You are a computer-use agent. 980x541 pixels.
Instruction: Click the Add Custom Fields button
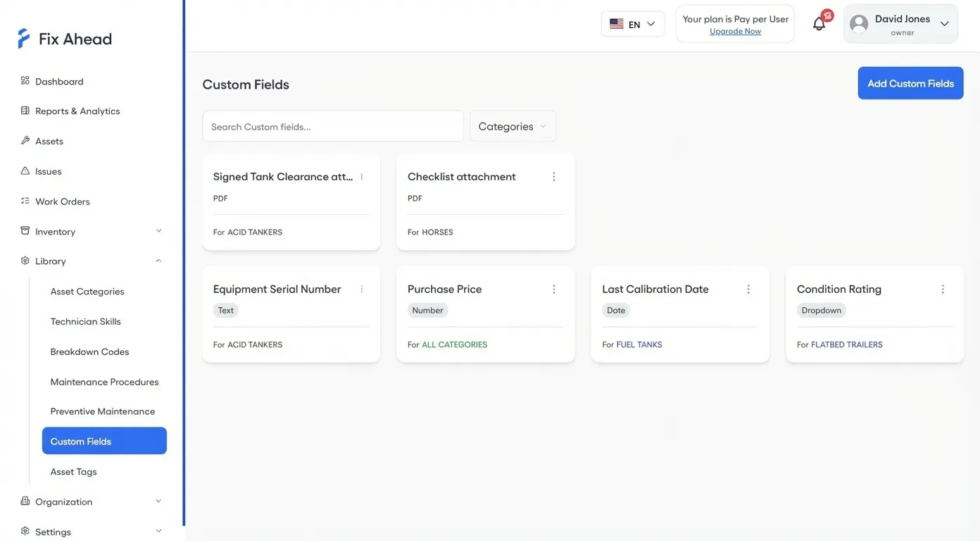tap(910, 82)
